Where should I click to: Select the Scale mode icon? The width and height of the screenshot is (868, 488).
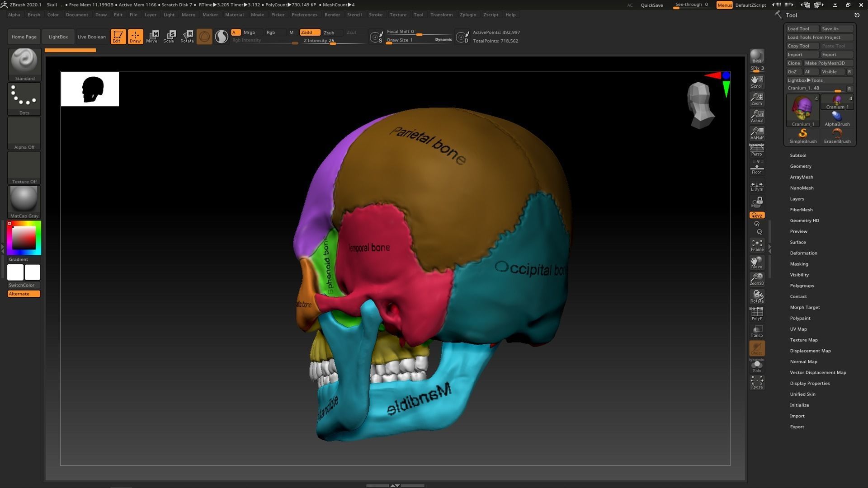pos(170,37)
